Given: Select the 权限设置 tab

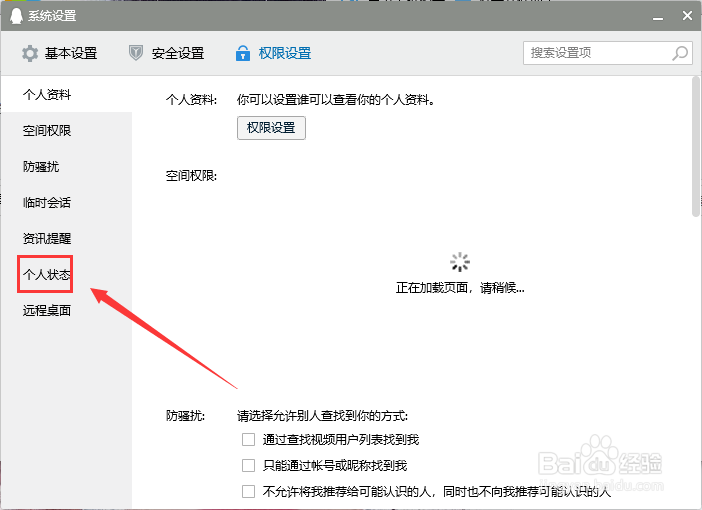Looking at the screenshot, I should coord(274,53).
